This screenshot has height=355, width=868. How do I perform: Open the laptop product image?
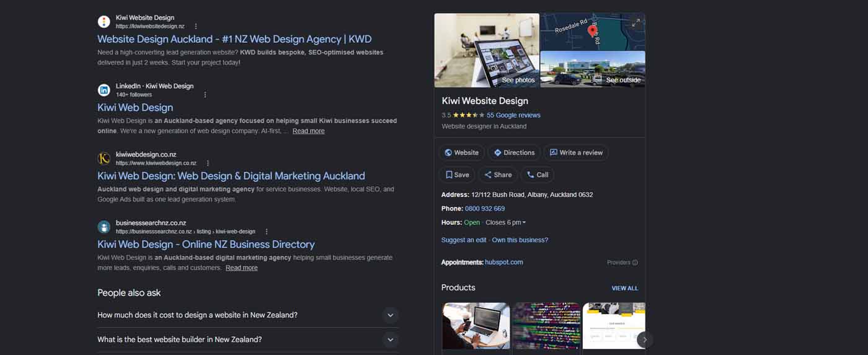pos(476,326)
